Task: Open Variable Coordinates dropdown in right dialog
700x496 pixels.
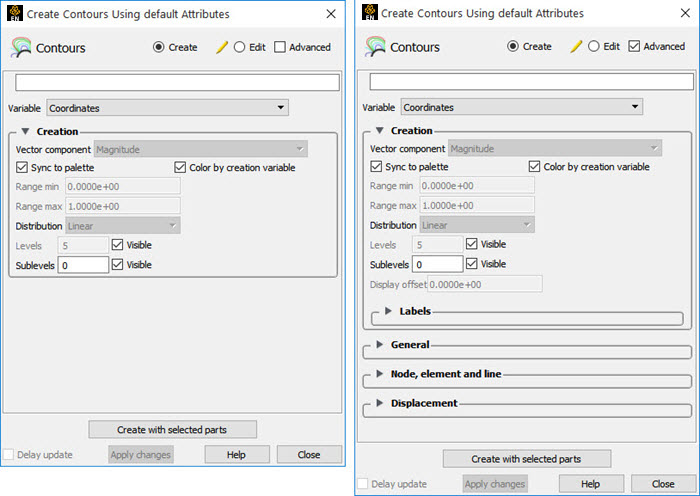Action: point(521,107)
